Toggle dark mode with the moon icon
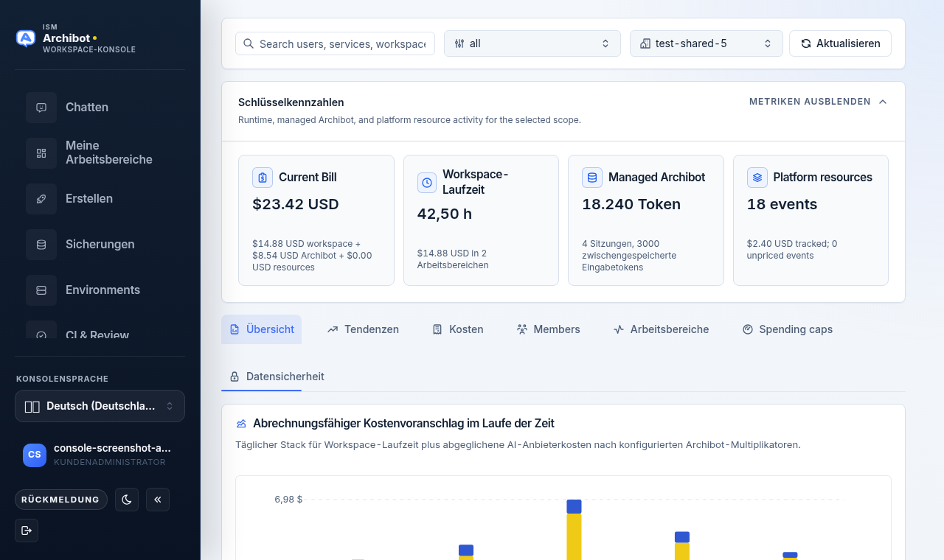Viewport: 944px width, 560px height. pyautogui.click(x=127, y=500)
